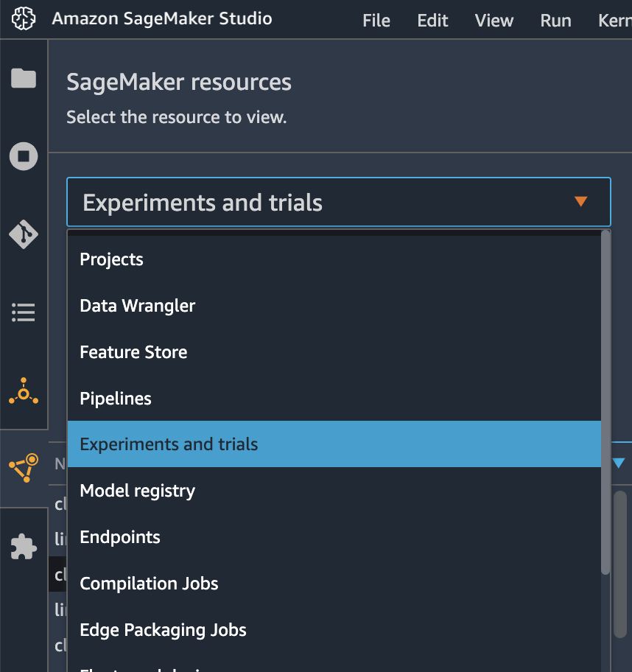Choose Feature Store in the list
The width and height of the screenshot is (632, 672).
click(x=334, y=352)
